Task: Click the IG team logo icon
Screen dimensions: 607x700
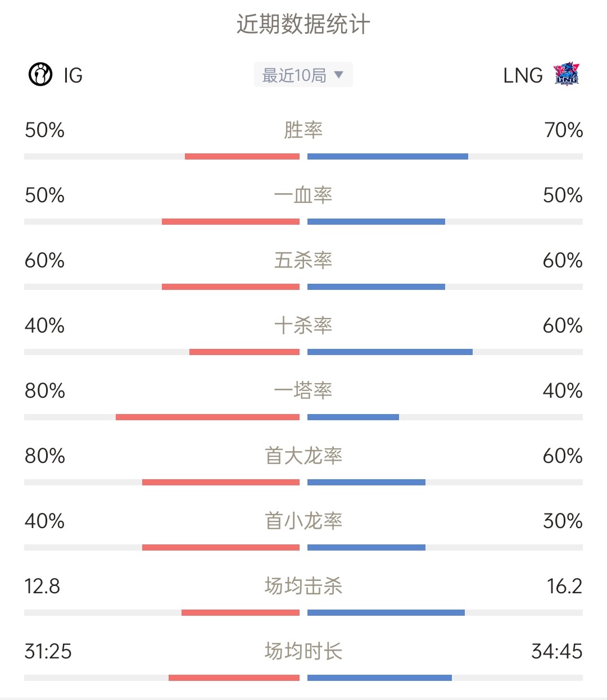Action: 40,74
